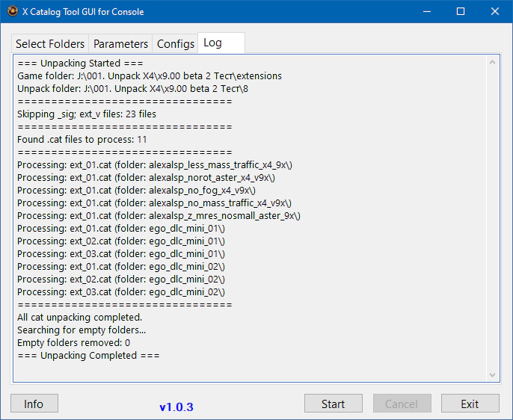Open the Parameters tab
This screenshot has height=420, width=513.
coord(120,44)
